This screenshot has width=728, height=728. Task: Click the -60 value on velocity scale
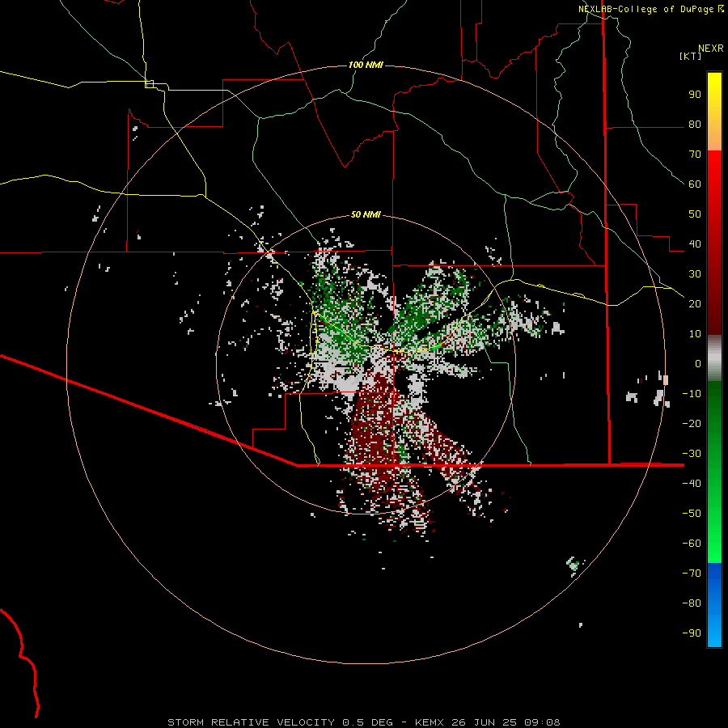click(x=692, y=544)
